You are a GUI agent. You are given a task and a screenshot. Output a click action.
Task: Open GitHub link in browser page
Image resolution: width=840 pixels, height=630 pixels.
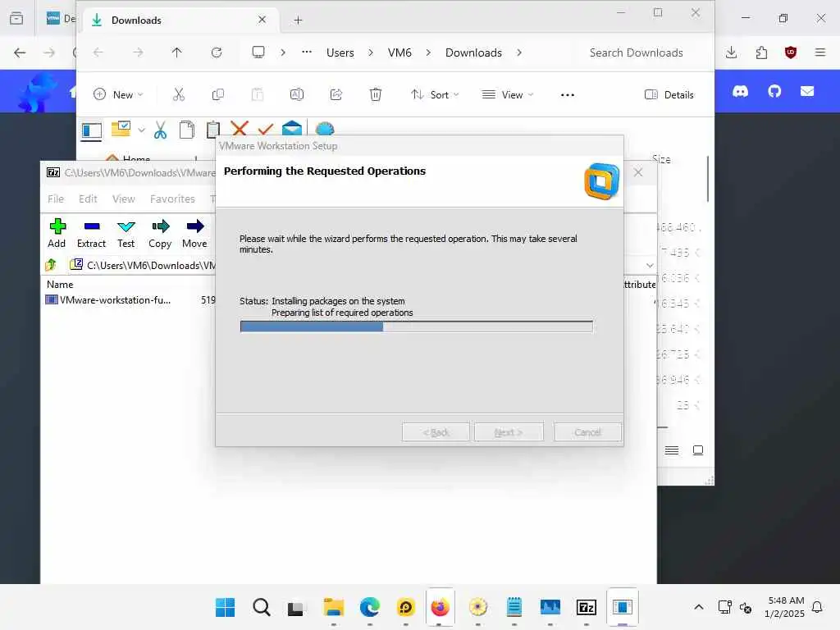[774, 92]
